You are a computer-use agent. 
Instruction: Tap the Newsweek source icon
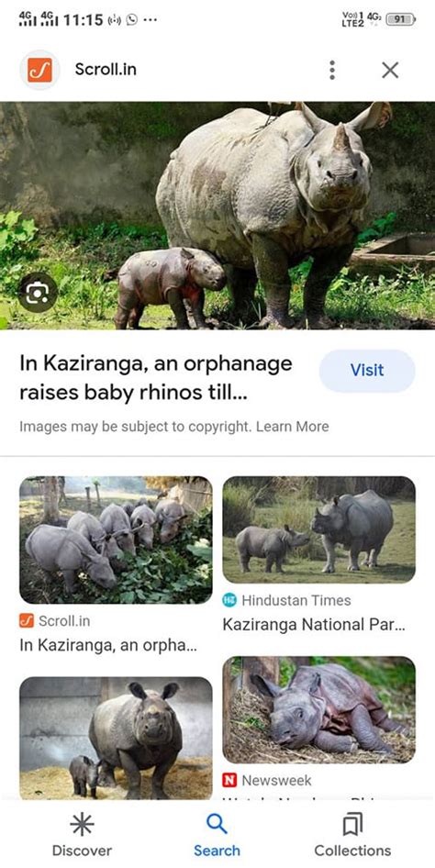229,781
